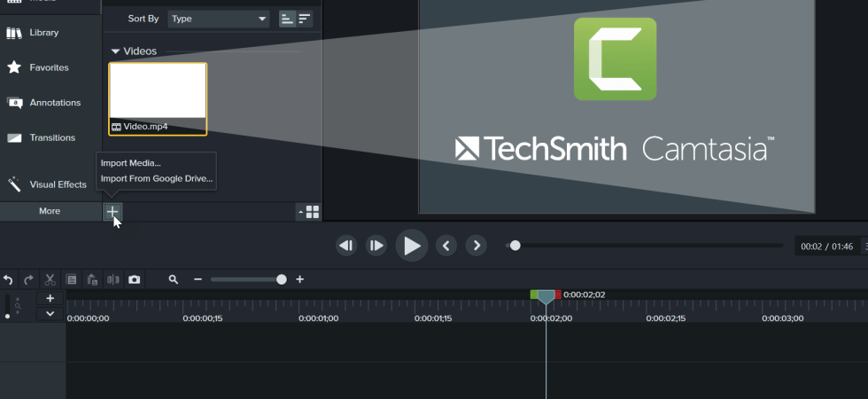Play the video preview
Image resolution: width=868 pixels, height=399 pixels.
coord(411,246)
